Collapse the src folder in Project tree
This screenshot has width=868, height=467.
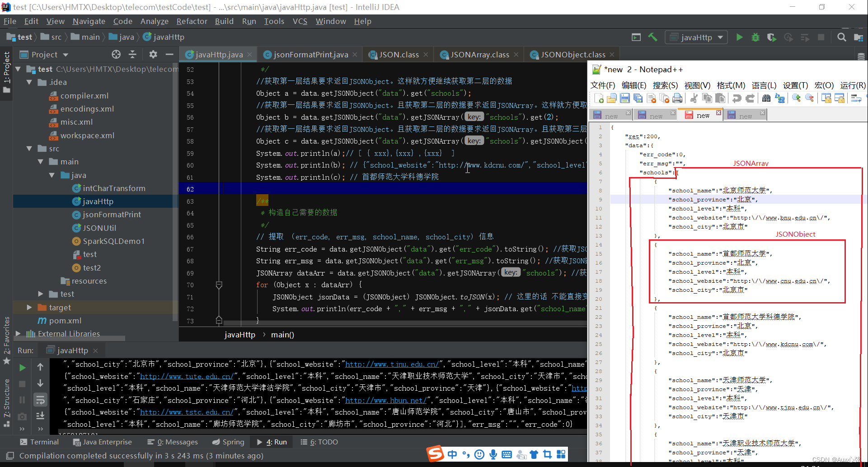pyautogui.click(x=29, y=148)
